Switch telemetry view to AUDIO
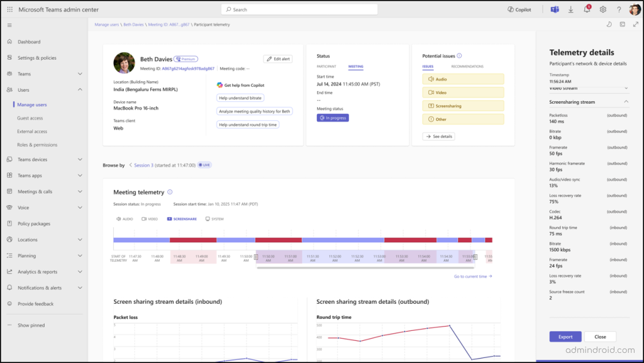Screen dimensions: 644x363 point(124,218)
